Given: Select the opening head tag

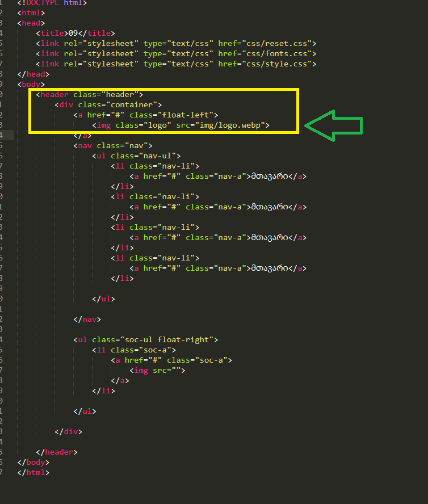Looking at the screenshot, I should [x=31, y=23].
